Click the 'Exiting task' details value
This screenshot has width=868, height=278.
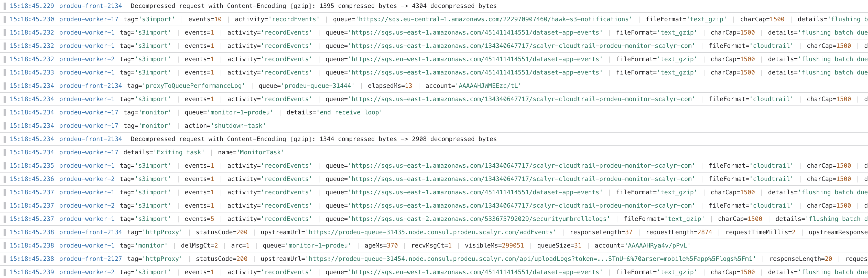(x=180, y=152)
